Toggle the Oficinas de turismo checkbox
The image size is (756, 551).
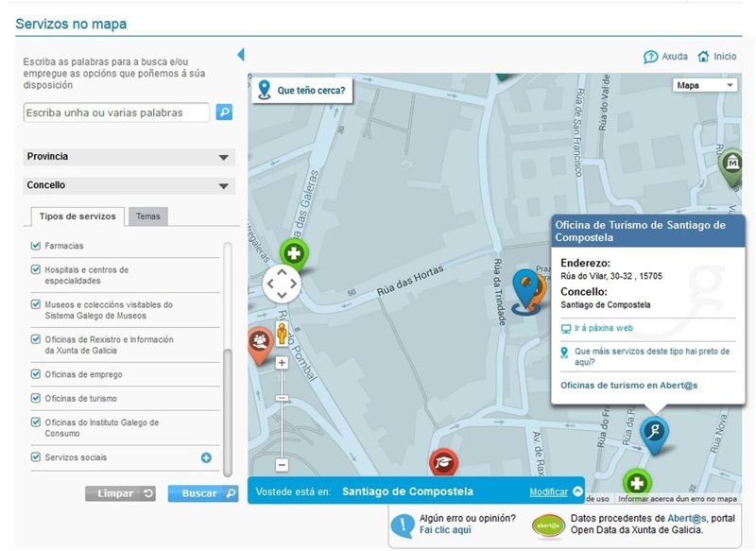36,399
